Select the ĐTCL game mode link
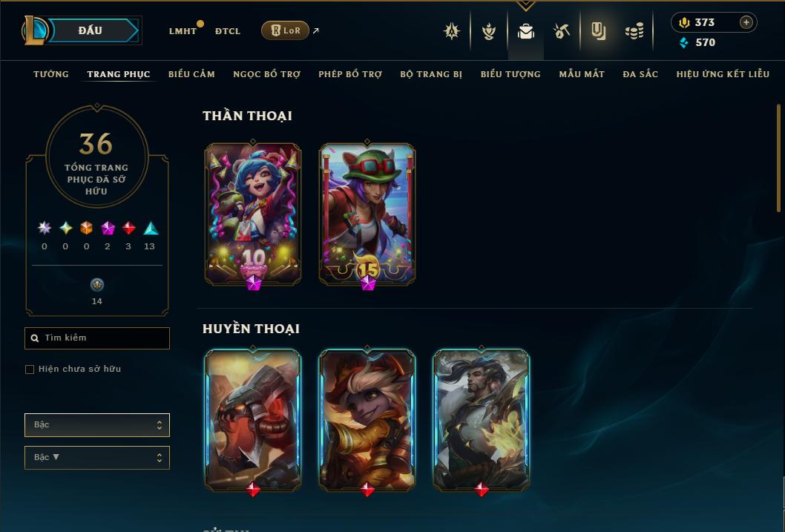Viewport: 785px width, 532px height. [x=228, y=31]
